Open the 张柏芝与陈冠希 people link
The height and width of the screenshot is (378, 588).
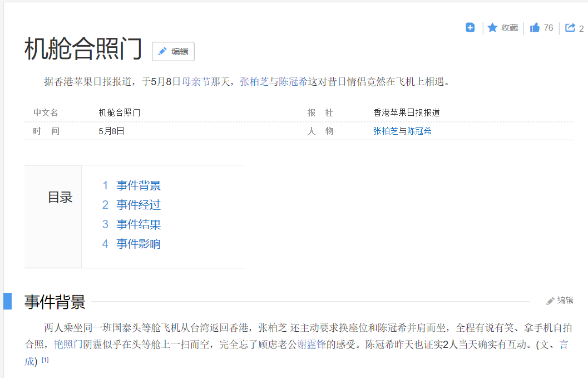401,130
